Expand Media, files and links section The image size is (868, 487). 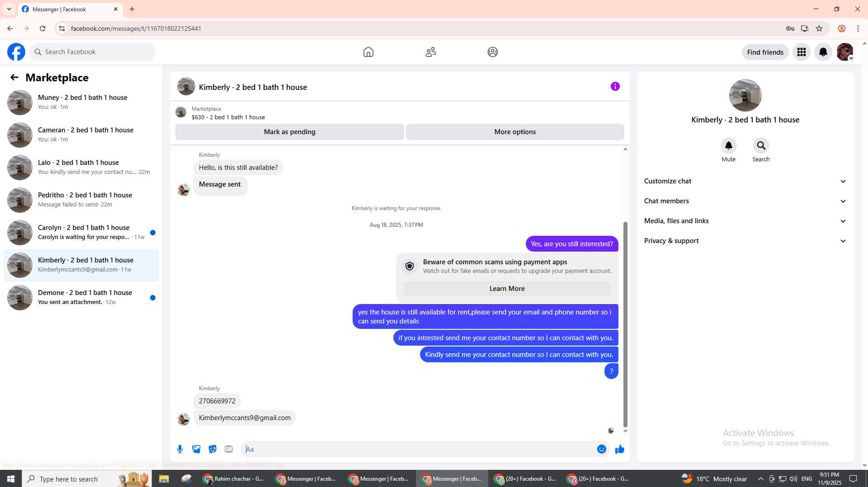pos(745,221)
